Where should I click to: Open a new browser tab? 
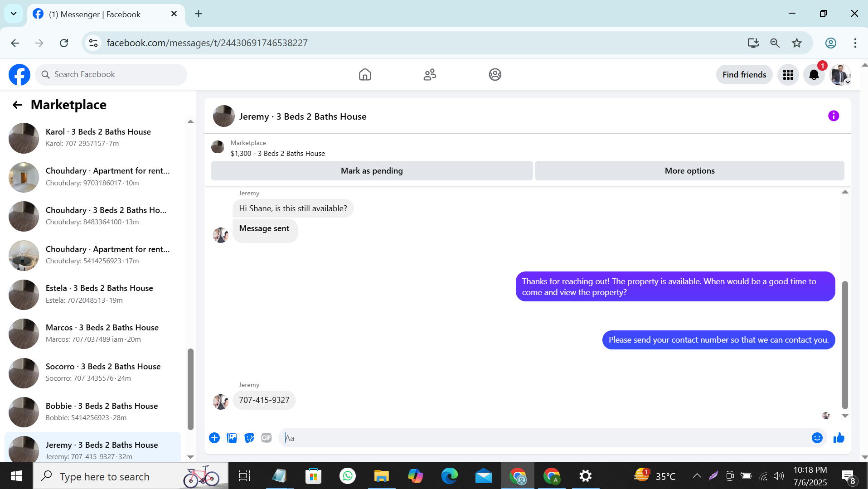(x=199, y=14)
